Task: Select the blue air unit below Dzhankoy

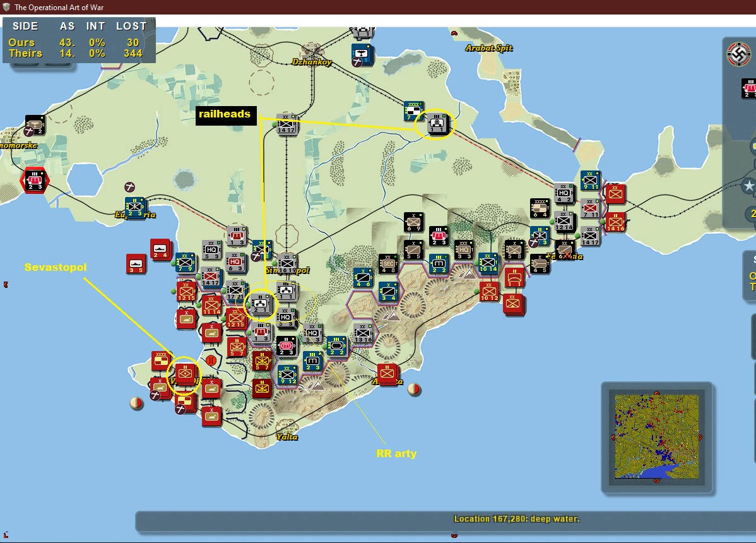Action: coord(363,55)
